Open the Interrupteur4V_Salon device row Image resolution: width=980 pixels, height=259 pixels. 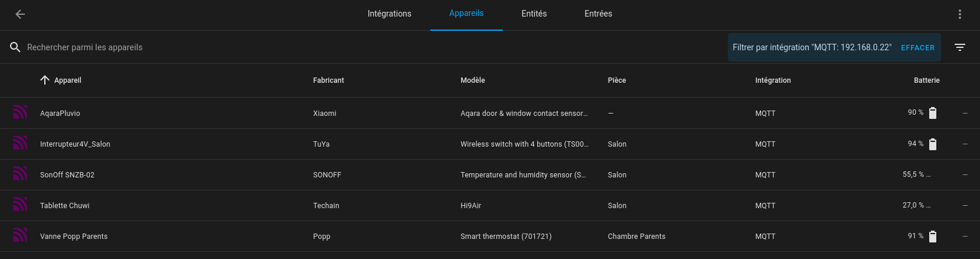point(490,144)
